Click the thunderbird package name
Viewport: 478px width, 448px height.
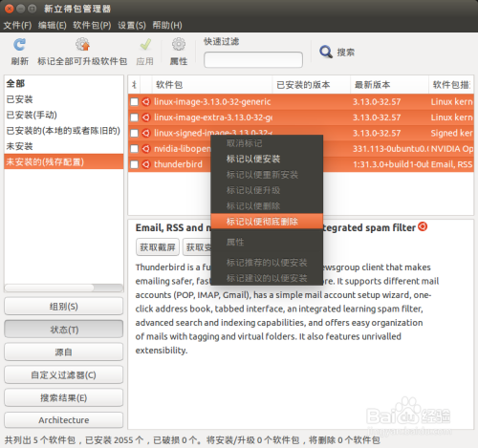(x=178, y=164)
